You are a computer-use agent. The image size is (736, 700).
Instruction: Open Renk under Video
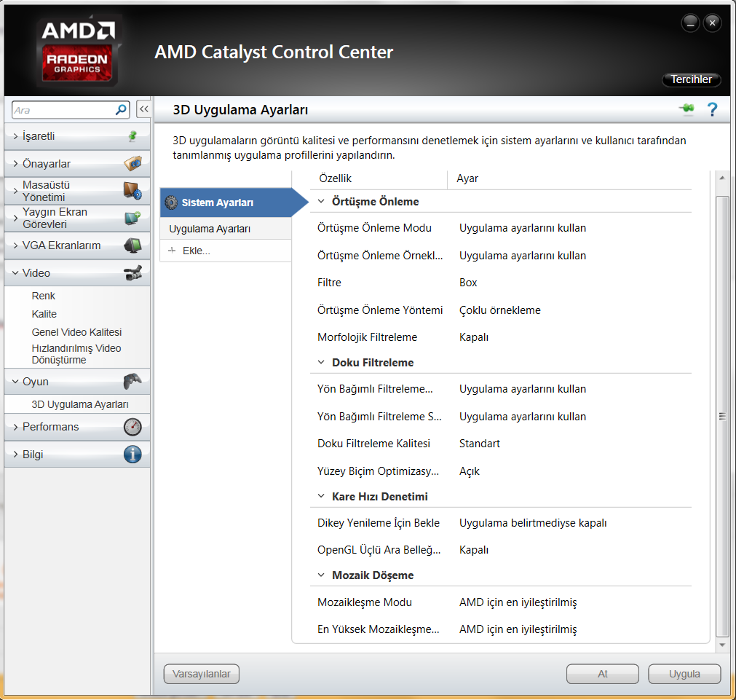click(43, 296)
